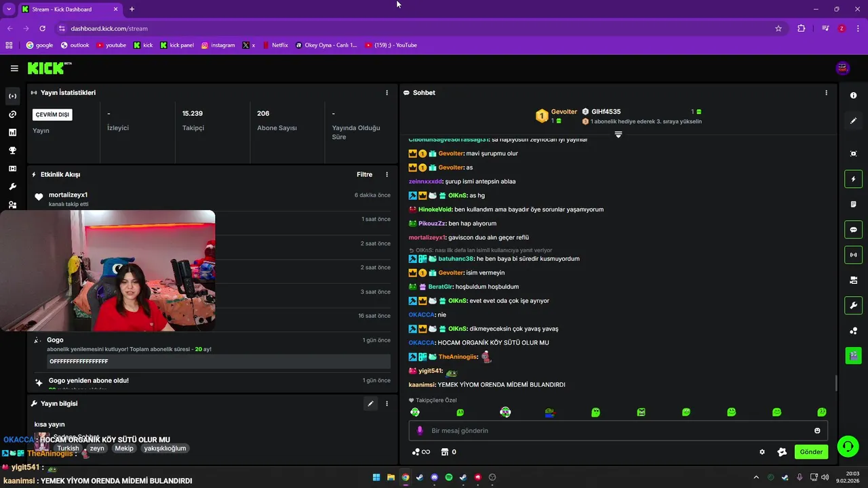868x488 pixels.
Task: Click the yakışıklıoğlum stream tag
Action: [165, 448]
